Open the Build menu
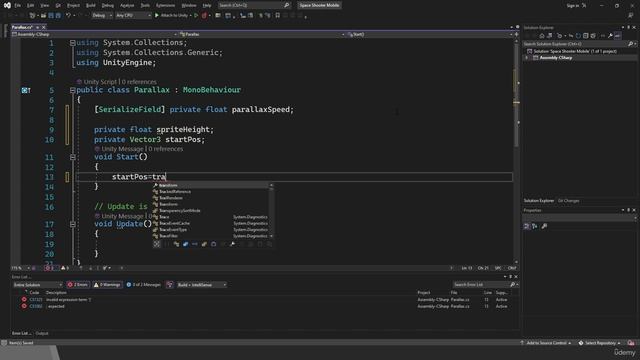Viewport: 640px width, 360px height. coord(91,5)
